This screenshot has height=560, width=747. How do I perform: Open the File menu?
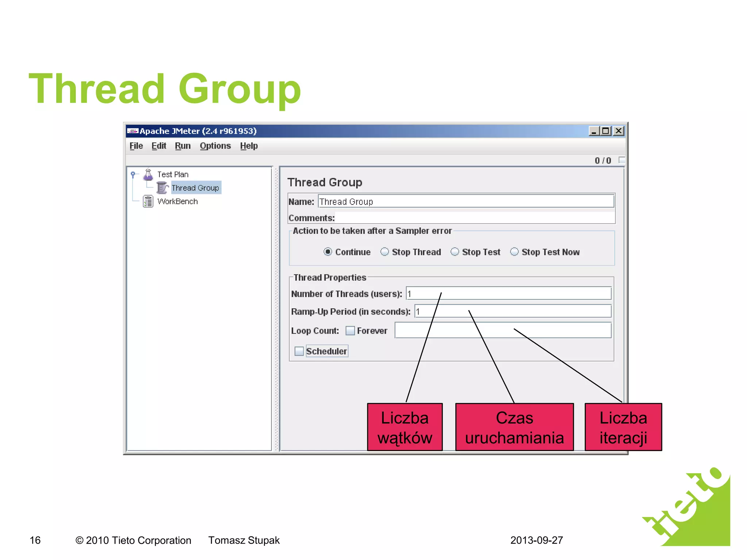pos(136,146)
